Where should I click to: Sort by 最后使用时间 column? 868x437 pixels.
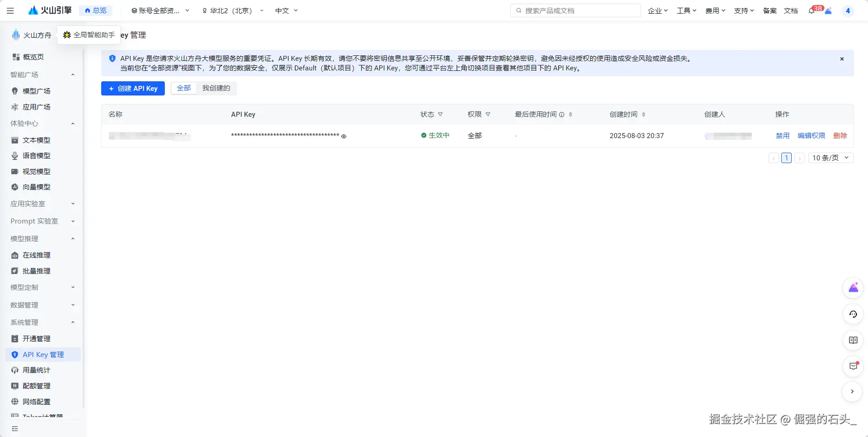tap(571, 114)
